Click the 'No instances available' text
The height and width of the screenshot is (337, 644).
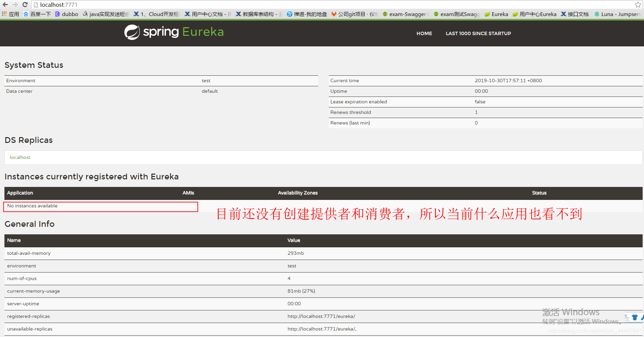(x=32, y=206)
